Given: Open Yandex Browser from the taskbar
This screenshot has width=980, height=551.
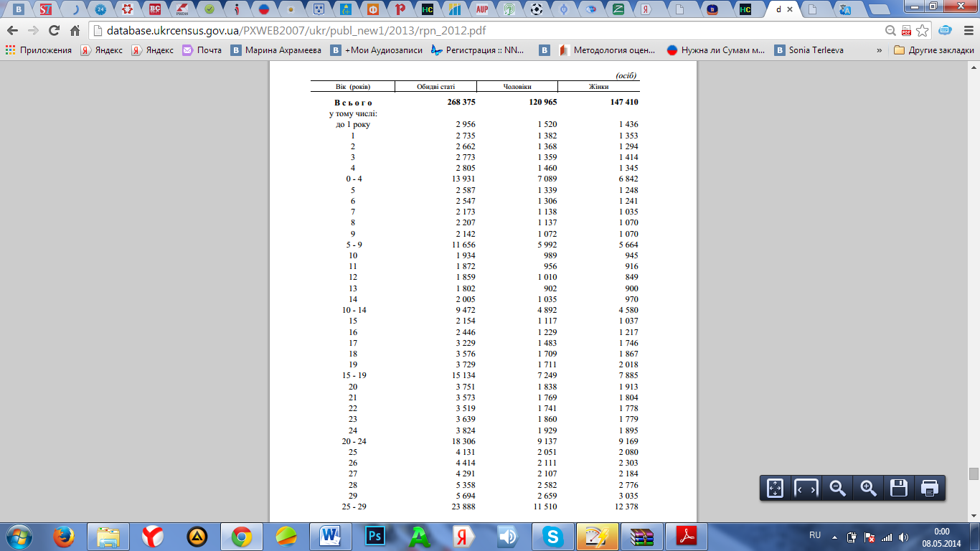Looking at the screenshot, I should [x=152, y=536].
